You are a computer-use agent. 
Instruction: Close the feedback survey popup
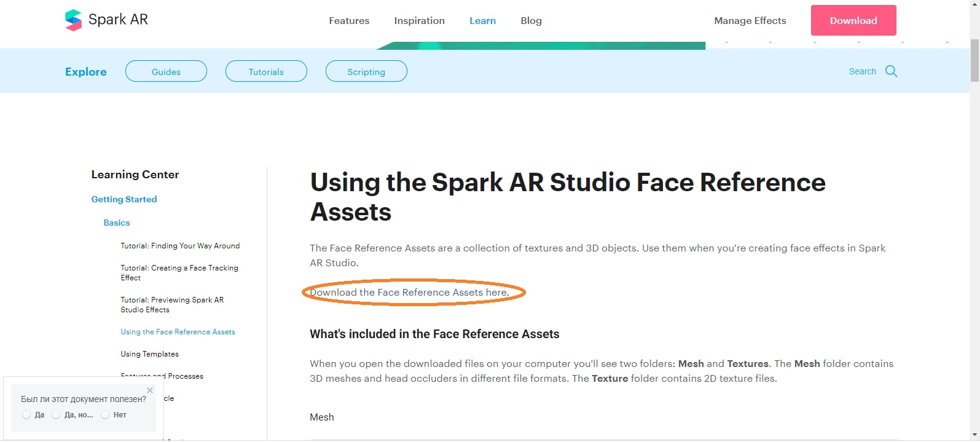pyautogui.click(x=150, y=390)
